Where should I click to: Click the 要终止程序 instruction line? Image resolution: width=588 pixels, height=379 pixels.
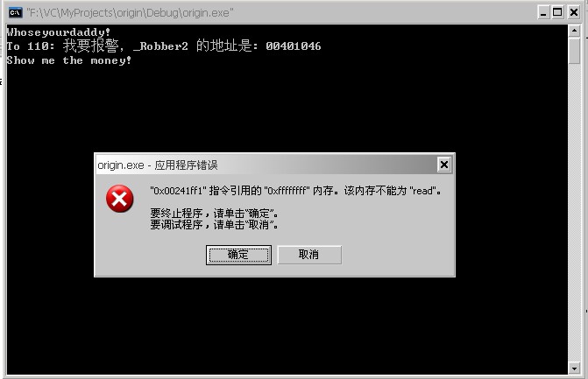214,214
